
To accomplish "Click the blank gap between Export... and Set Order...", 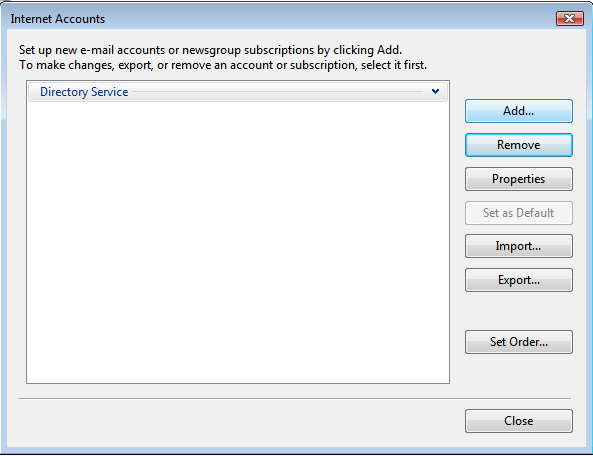I will coord(518,311).
